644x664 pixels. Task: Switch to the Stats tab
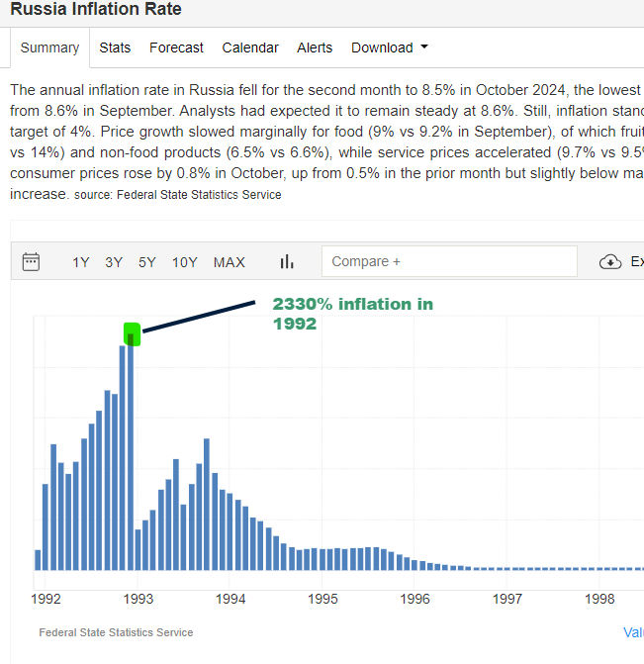115,47
